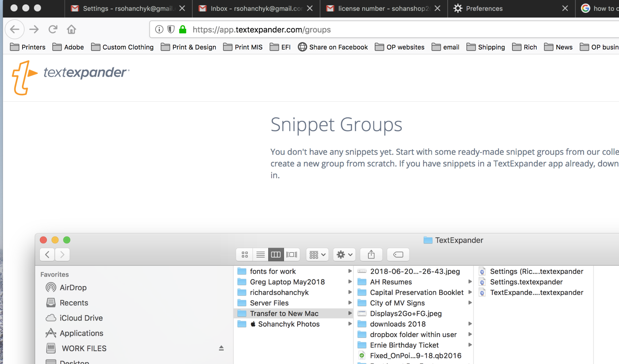Close the Preferences tab
The width and height of the screenshot is (619, 364).
(565, 8)
